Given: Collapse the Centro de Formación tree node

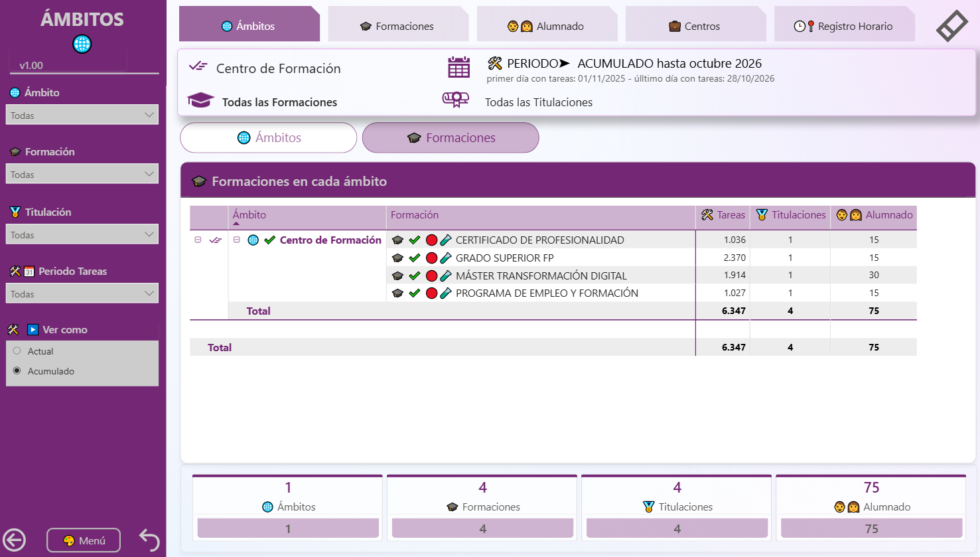Looking at the screenshot, I should coord(237,240).
